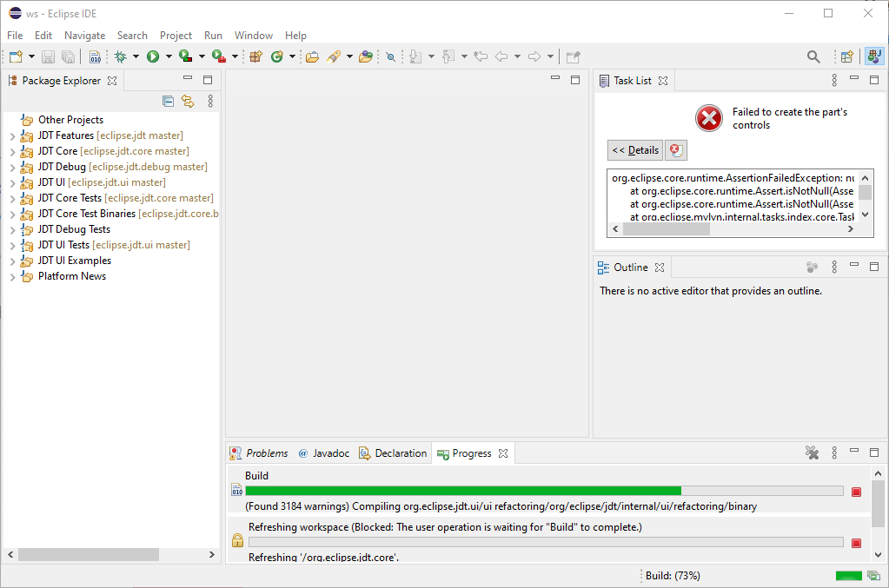The width and height of the screenshot is (889, 588).
Task: Click the Outline view menu dots
Action: tap(834, 267)
